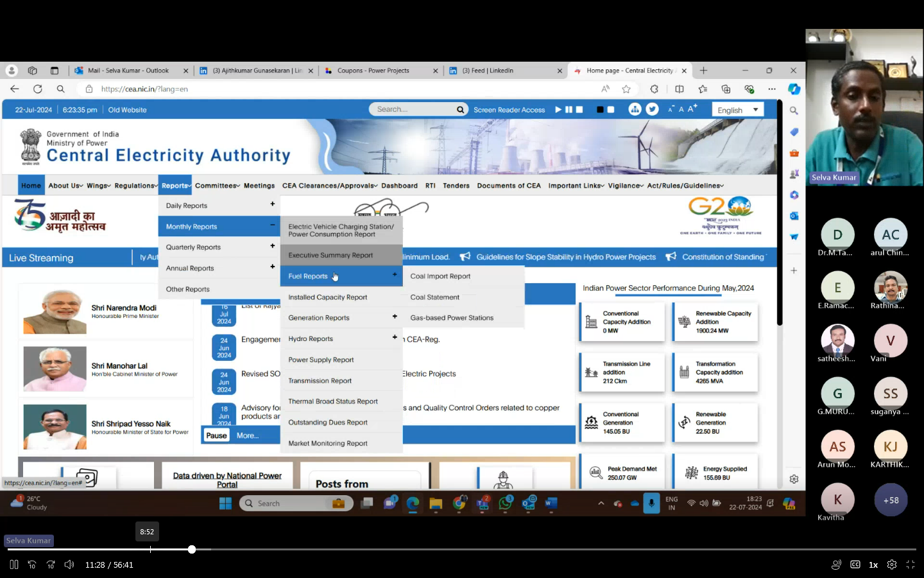Pause the video playback

click(x=14, y=565)
